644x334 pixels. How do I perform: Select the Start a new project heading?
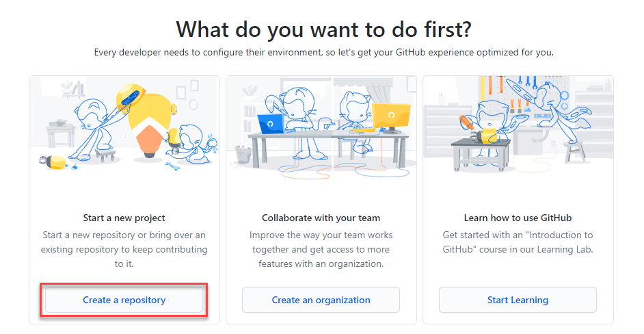pyautogui.click(x=124, y=218)
